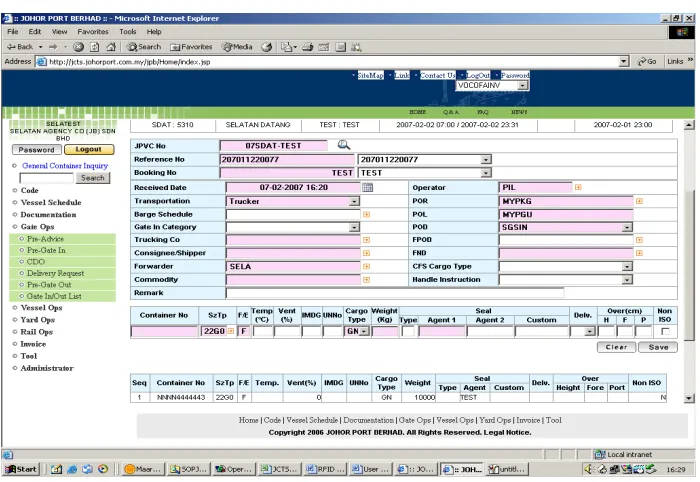Image resolution: width=700 pixels, height=482 pixels.
Task: Expand Vessel Ops in sidebar
Action: tap(41, 307)
